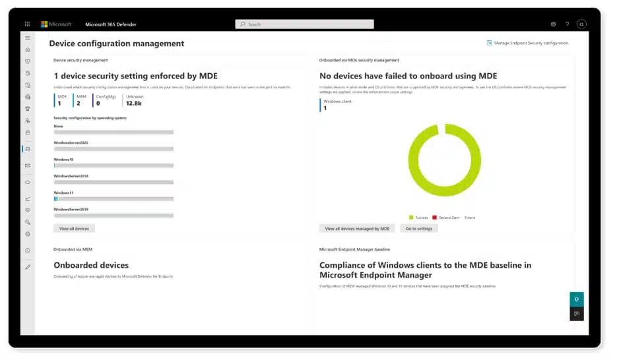The image size is (617, 364).
Task: Click the pencil customize navigation icon
Action: 28,267
